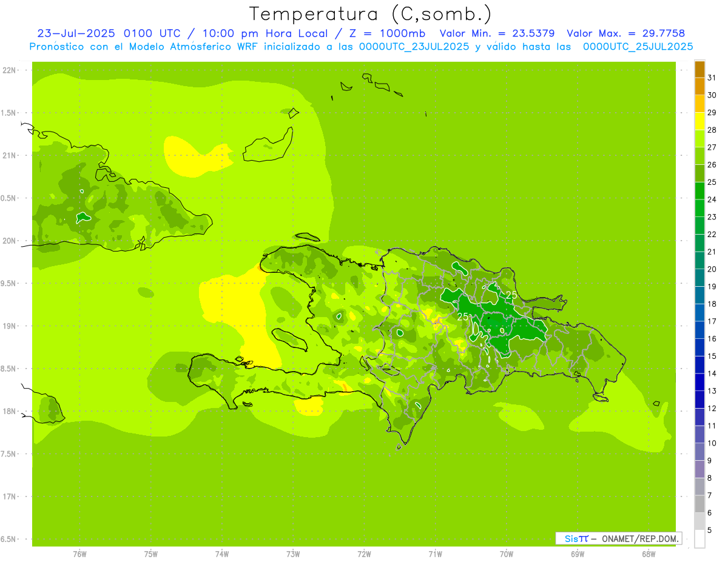Click the 18N latitude axis label
Viewport: 728px width, 562px height.
point(10,411)
